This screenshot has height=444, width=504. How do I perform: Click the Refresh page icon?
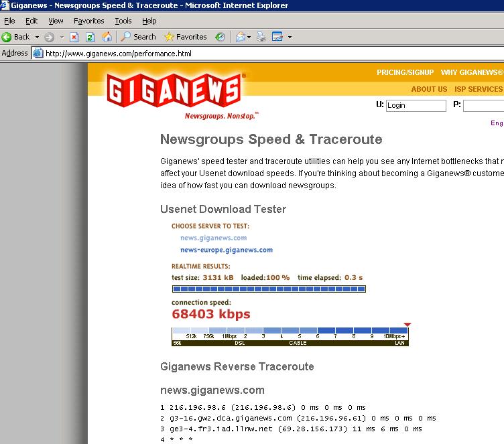tap(90, 37)
